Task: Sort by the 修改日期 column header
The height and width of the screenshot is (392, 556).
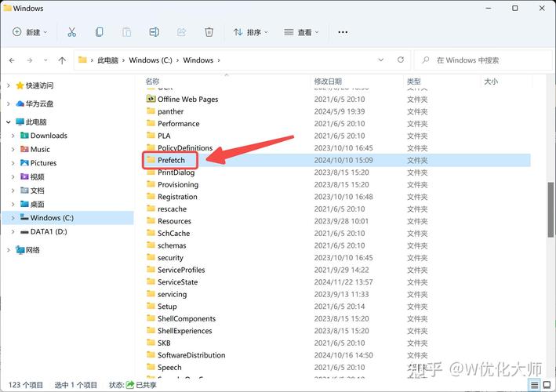Action: (x=328, y=82)
